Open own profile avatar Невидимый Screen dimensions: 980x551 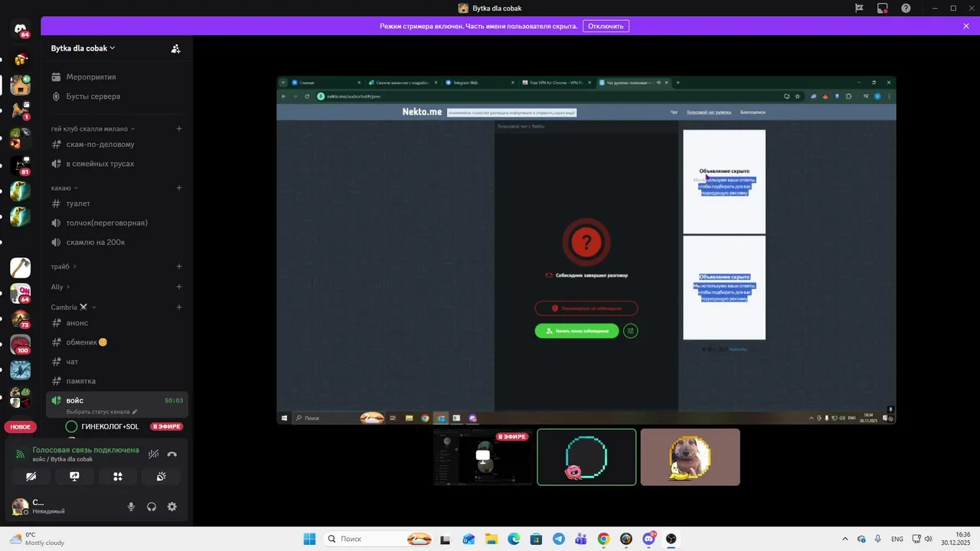[20, 507]
